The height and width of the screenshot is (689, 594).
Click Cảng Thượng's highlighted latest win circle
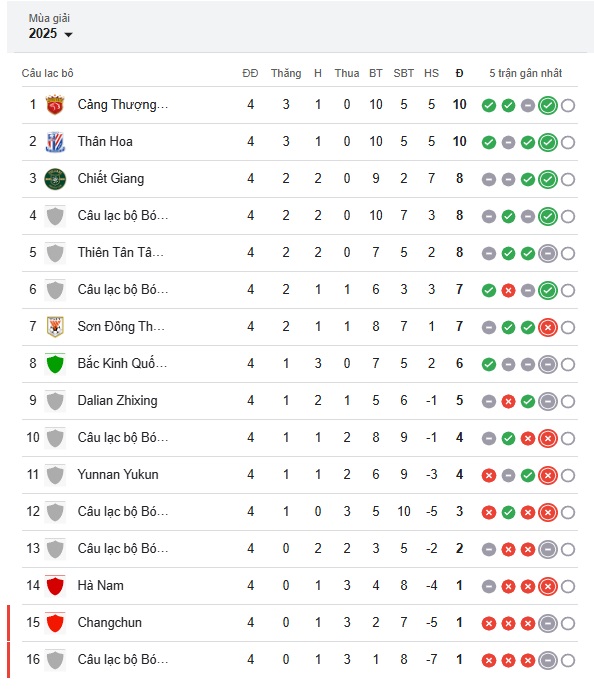pyautogui.click(x=548, y=105)
